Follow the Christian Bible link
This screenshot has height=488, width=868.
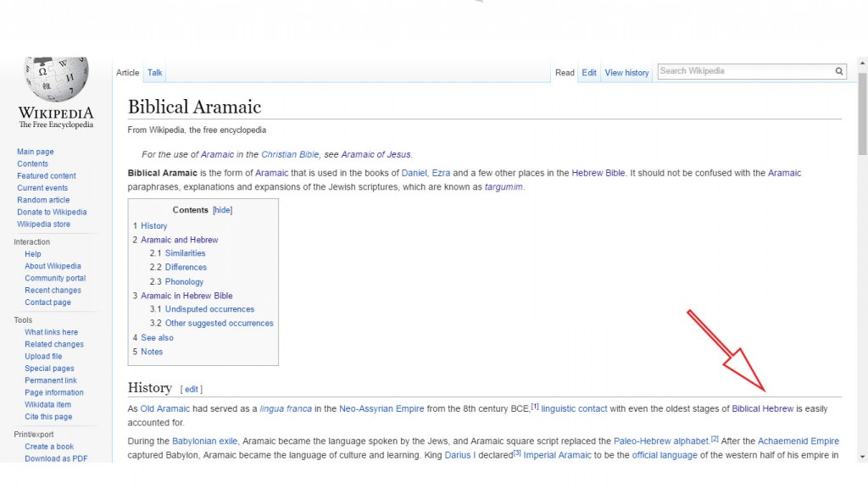[x=290, y=154]
